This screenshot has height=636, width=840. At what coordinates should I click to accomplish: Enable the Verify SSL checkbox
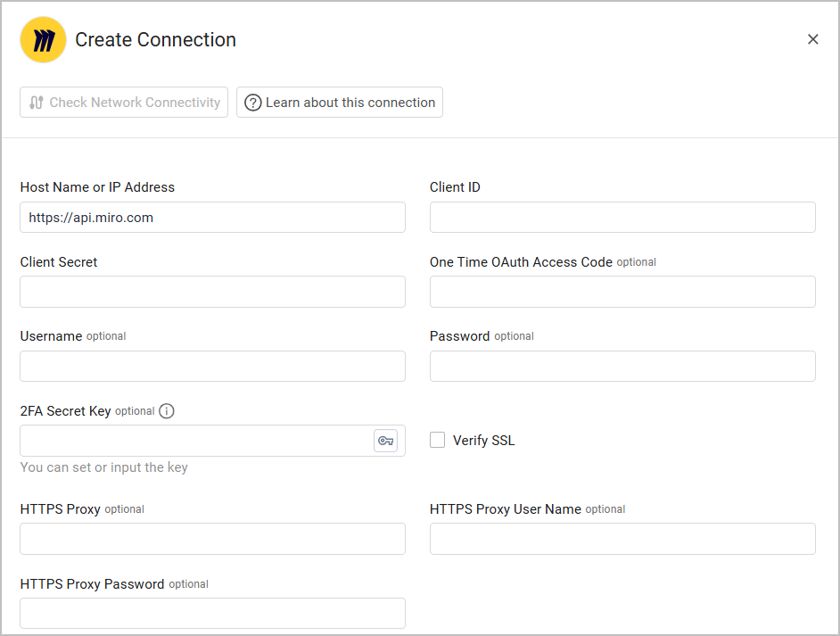(x=438, y=440)
